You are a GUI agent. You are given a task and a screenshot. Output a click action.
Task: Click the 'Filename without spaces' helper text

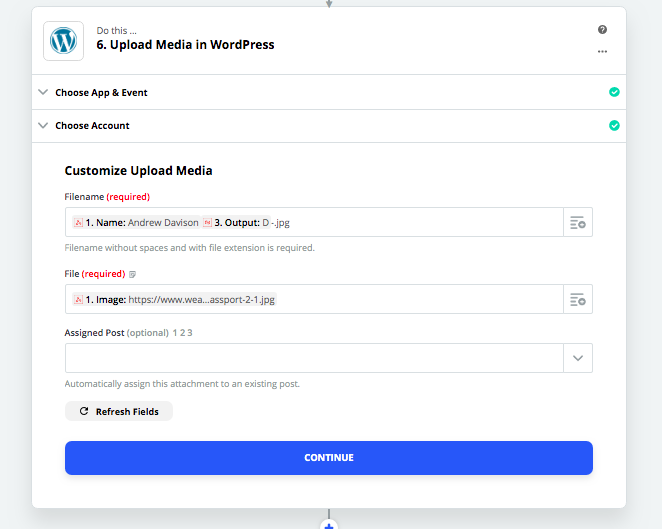190,248
